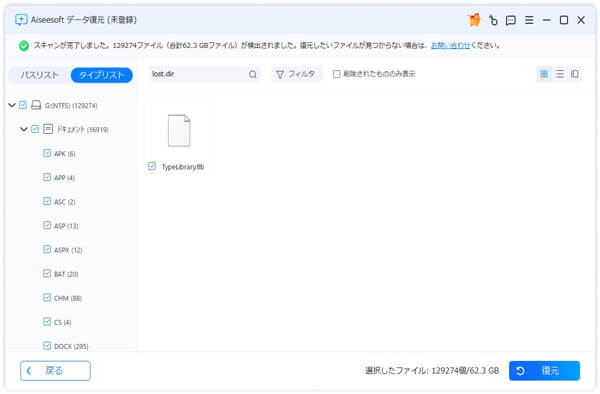Select CS (4) file type label
The width and height of the screenshot is (600, 394).
[x=63, y=322]
